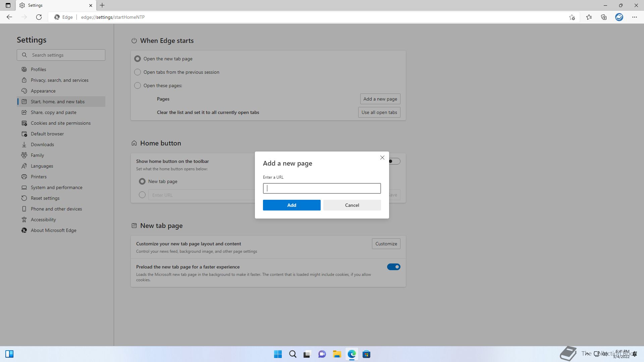Close the Settings tab
Image resolution: width=644 pixels, height=362 pixels.
tap(91, 5)
